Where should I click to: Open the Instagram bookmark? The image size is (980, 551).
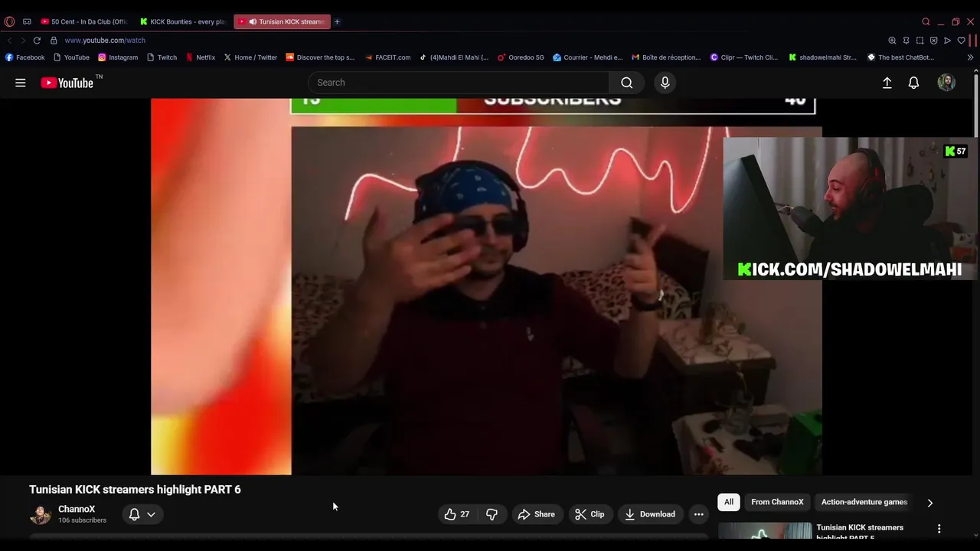pos(118,57)
